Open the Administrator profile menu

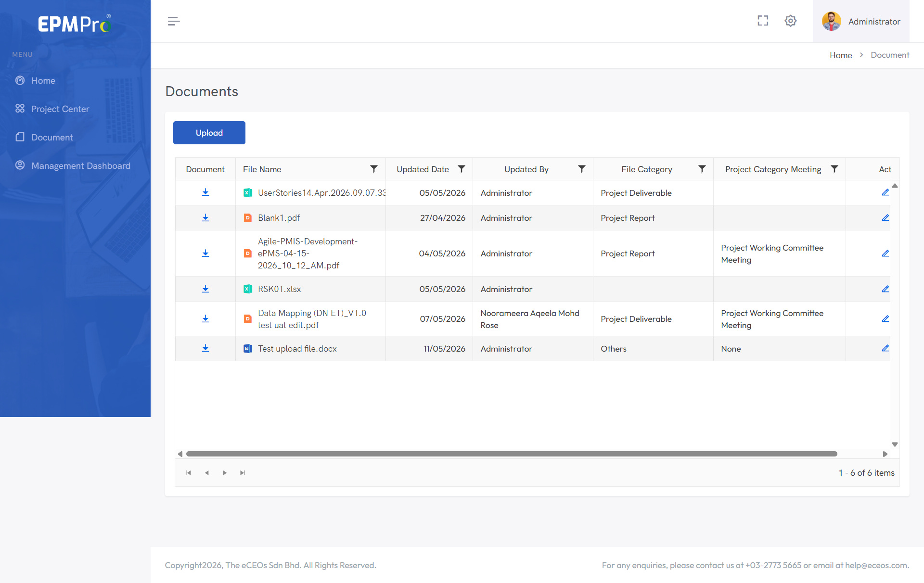(x=861, y=21)
